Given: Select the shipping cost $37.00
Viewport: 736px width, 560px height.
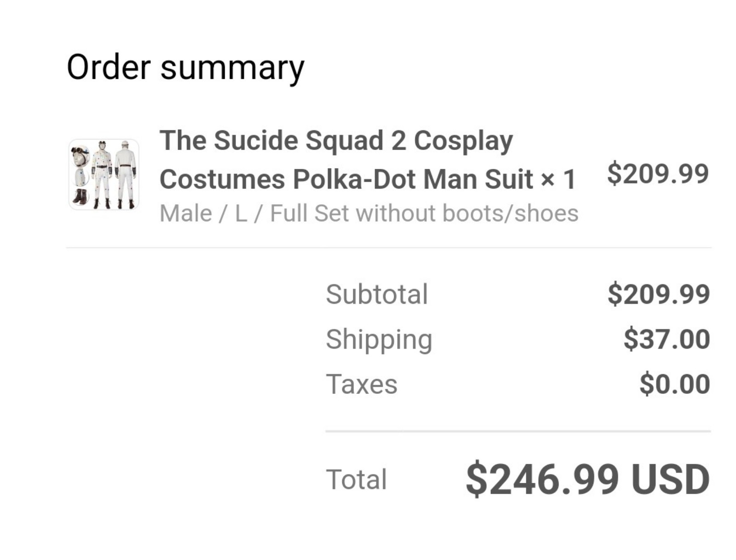Looking at the screenshot, I should [x=667, y=339].
